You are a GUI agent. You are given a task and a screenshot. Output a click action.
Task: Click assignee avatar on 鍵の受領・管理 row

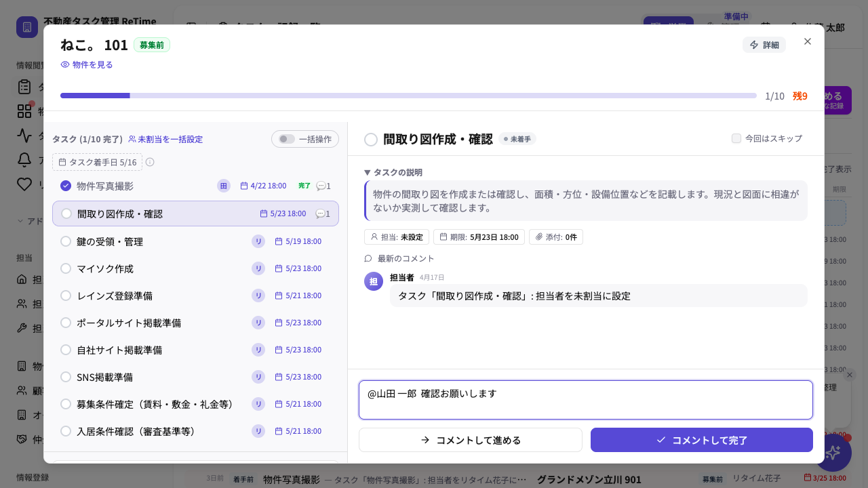(x=258, y=241)
